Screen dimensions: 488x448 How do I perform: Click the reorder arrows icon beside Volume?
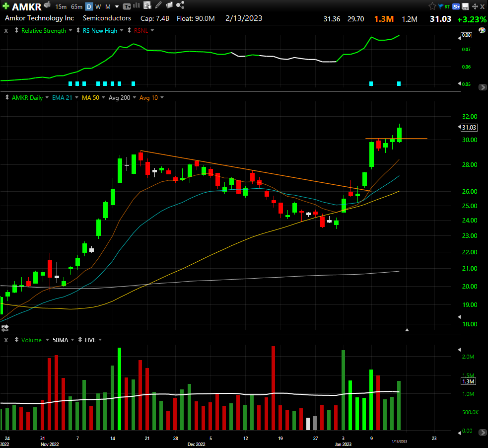[x=16, y=340]
